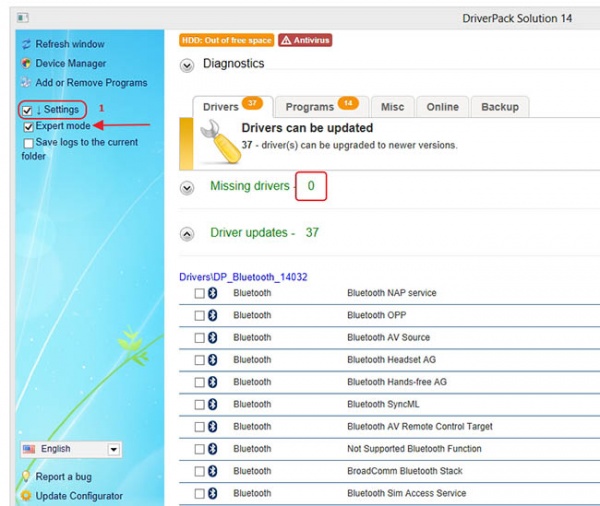Click the Missing drivers heading text
Viewport: 600px width, 506px height.
click(250, 186)
